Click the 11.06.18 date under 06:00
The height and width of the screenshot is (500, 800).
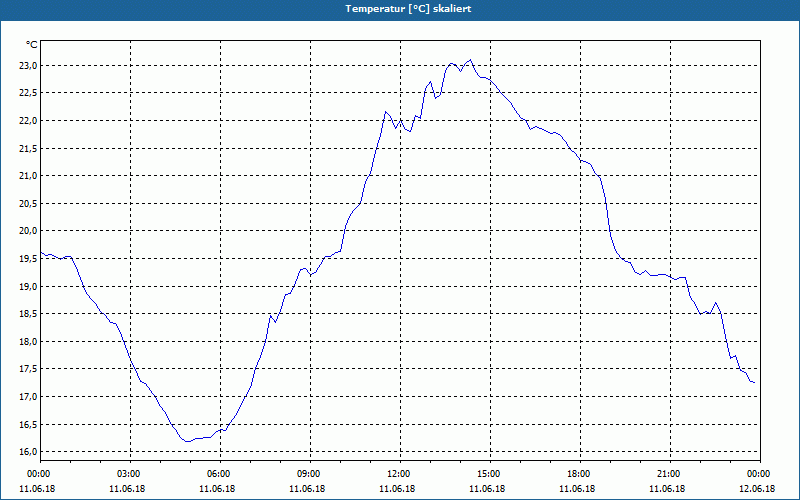(217, 489)
